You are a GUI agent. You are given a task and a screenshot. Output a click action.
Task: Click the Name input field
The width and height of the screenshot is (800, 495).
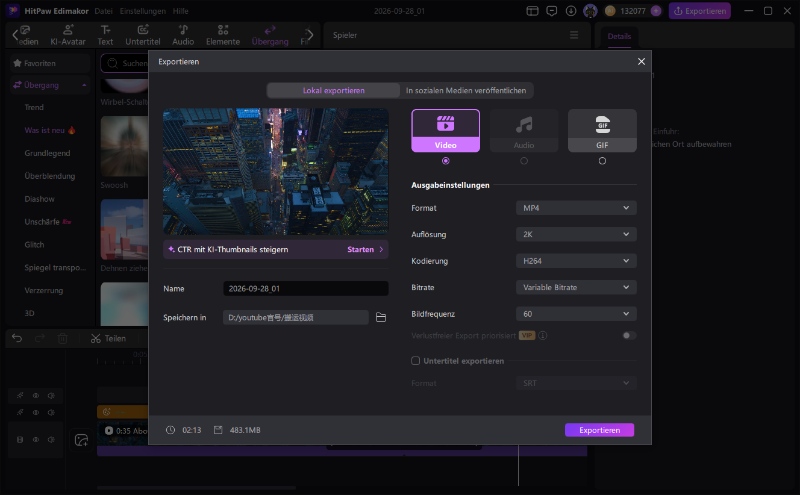click(x=306, y=288)
